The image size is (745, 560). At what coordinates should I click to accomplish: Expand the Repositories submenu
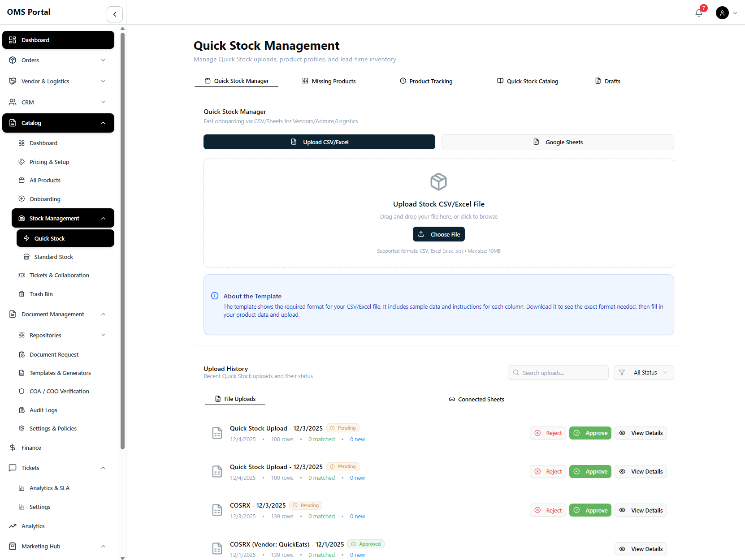pyautogui.click(x=103, y=335)
